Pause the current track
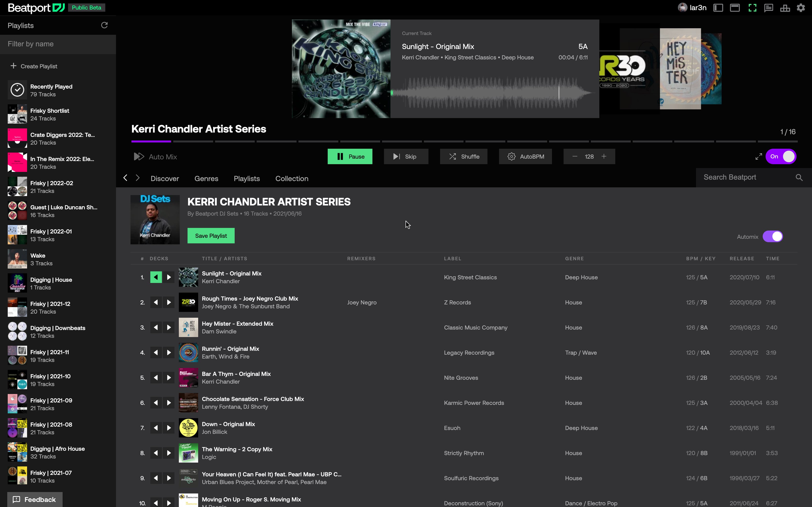 point(350,157)
